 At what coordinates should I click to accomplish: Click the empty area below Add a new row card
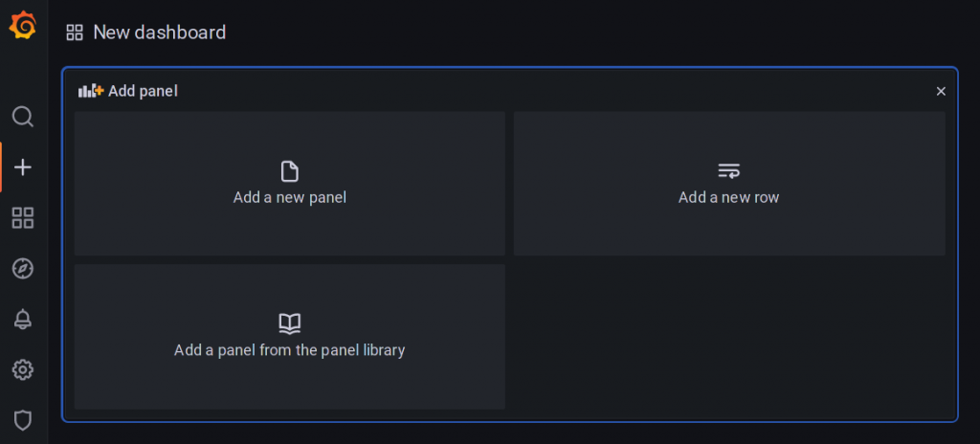tap(728, 337)
